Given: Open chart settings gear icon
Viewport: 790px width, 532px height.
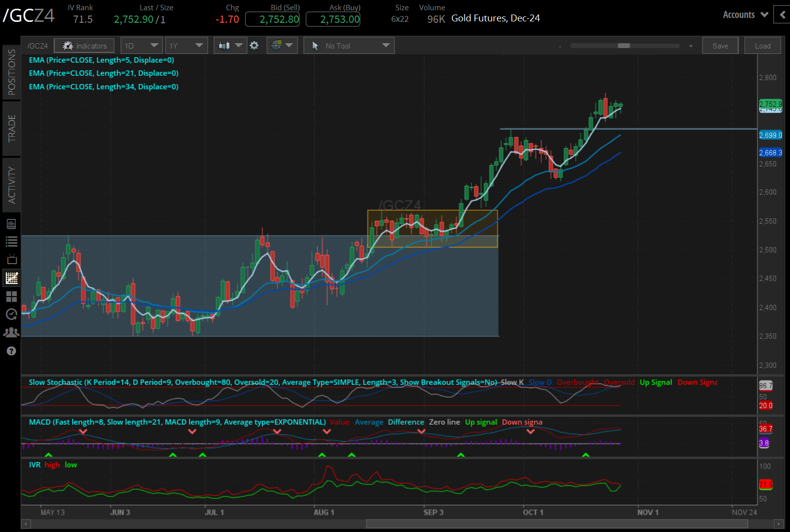Looking at the screenshot, I should [x=254, y=46].
